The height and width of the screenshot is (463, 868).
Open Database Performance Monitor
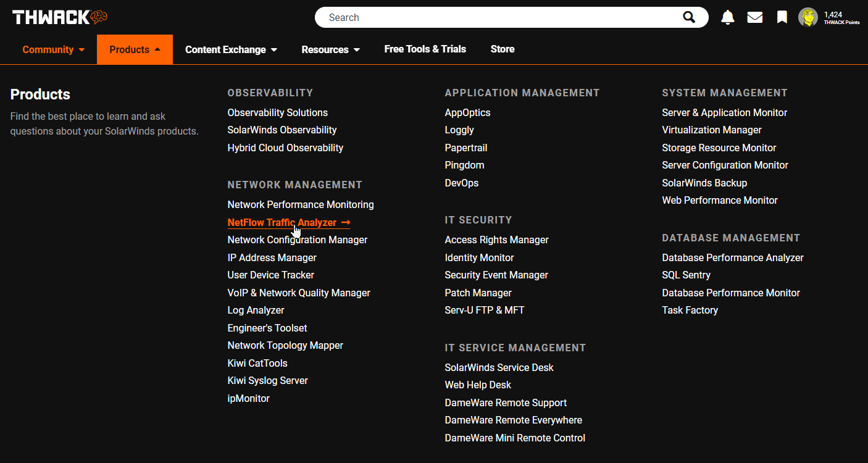[731, 293]
